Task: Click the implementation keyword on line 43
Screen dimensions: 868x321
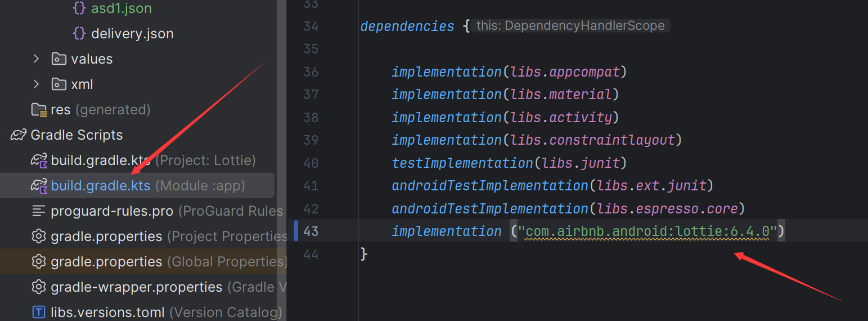Action: tap(447, 231)
